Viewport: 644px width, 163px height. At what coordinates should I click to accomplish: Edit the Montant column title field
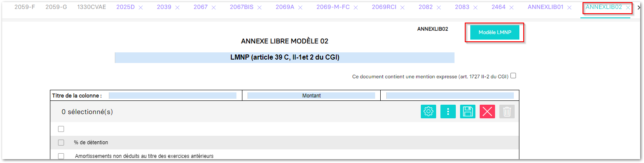click(311, 96)
